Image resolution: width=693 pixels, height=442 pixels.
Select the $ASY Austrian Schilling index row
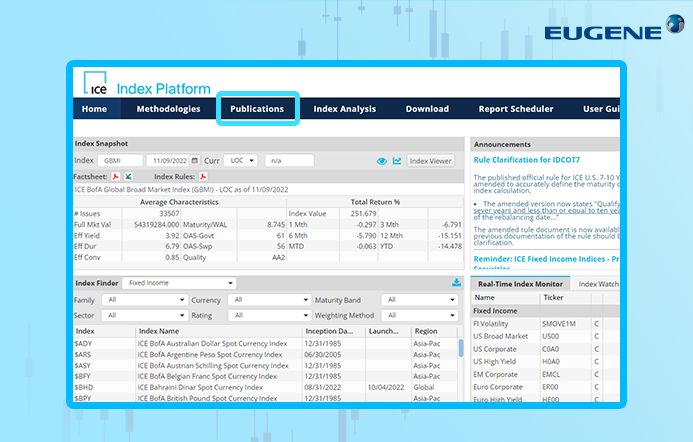tap(265, 366)
